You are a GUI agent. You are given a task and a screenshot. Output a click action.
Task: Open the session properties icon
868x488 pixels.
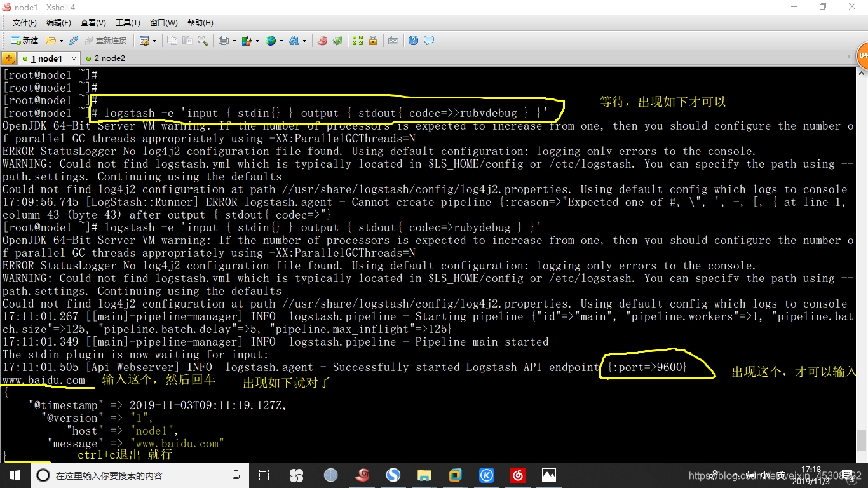tap(144, 41)
